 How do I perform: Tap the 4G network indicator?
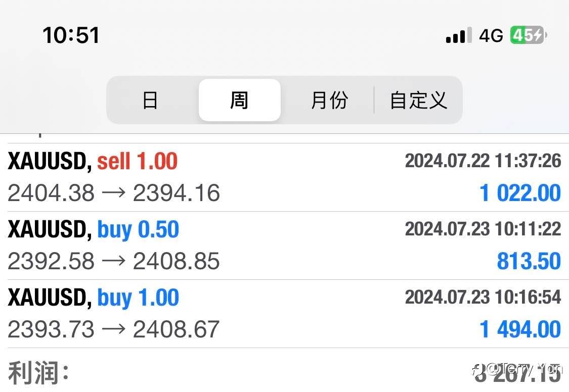(x=491, y=36)
